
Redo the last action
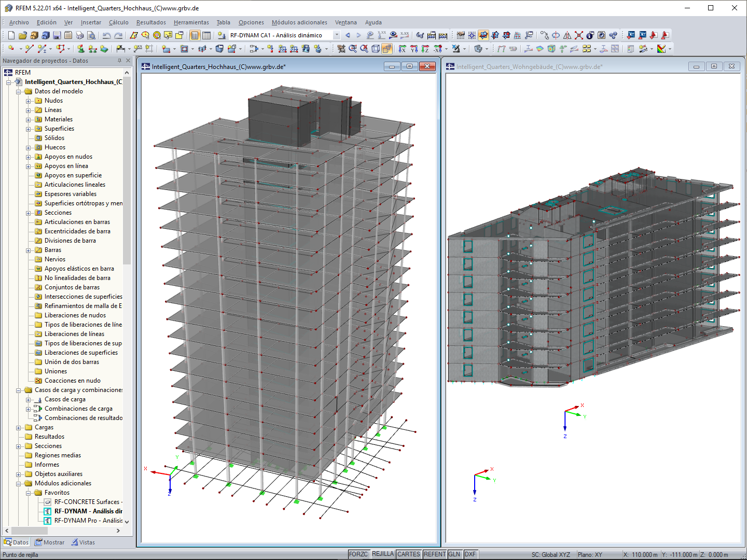click(118, 35)
